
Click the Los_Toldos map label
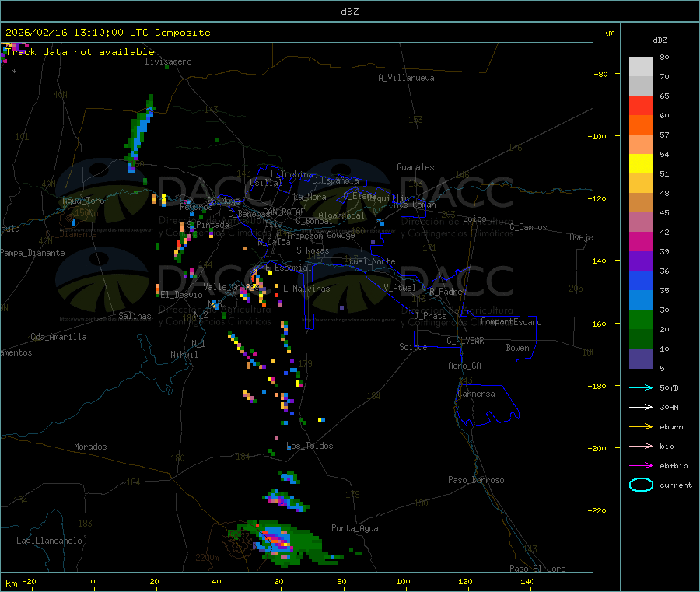pos(310,446)
